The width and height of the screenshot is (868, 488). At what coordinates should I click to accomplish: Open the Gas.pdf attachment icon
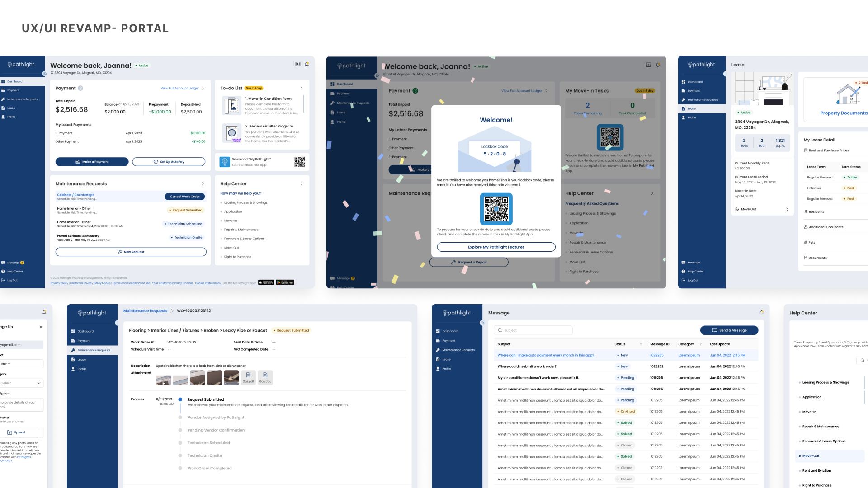pyautogui.click(x=248, y=375)
